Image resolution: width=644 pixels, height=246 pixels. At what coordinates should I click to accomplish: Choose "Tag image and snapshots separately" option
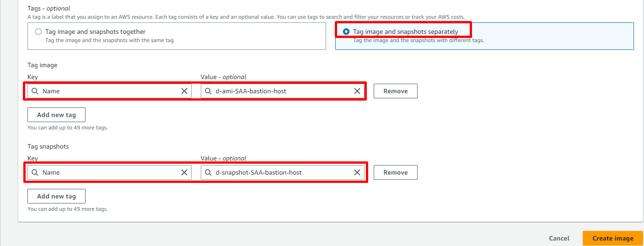coord(346,32)
